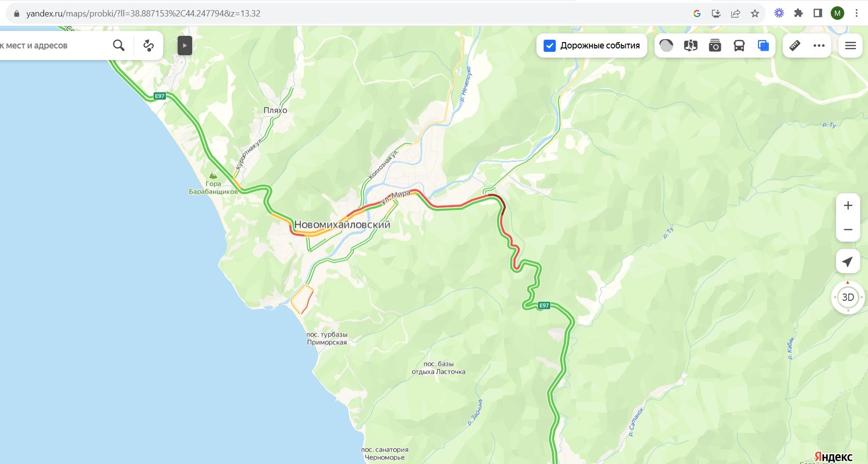The width and height of the screenshot is (868, 464).
Task: Show photos layer with camera icon
Action: coord(715,46)
